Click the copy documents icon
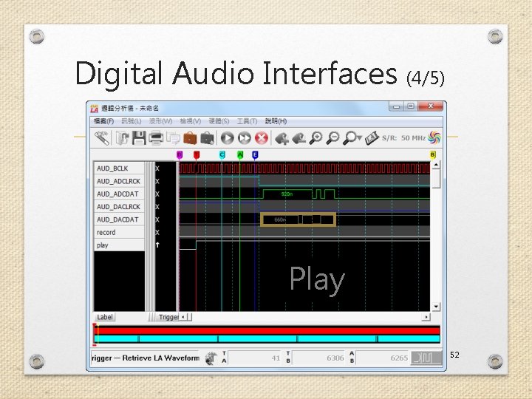 [x=173, y=138]
